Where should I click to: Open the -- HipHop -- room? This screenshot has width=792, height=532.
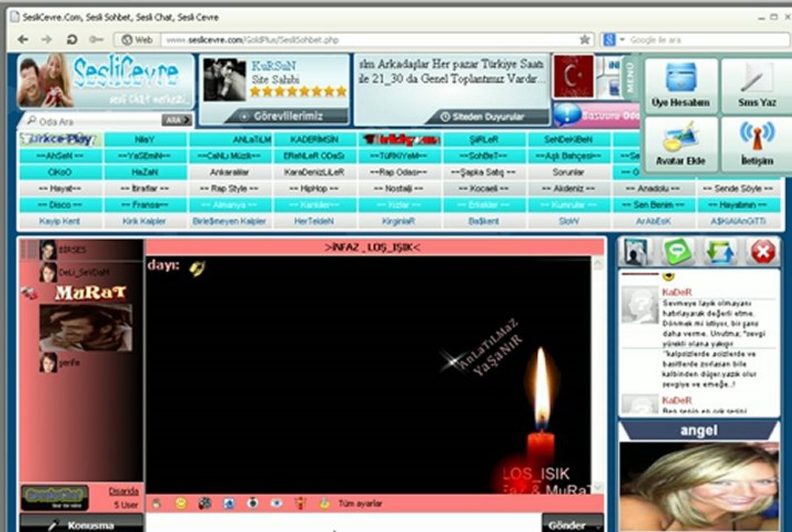pos(314,188)
